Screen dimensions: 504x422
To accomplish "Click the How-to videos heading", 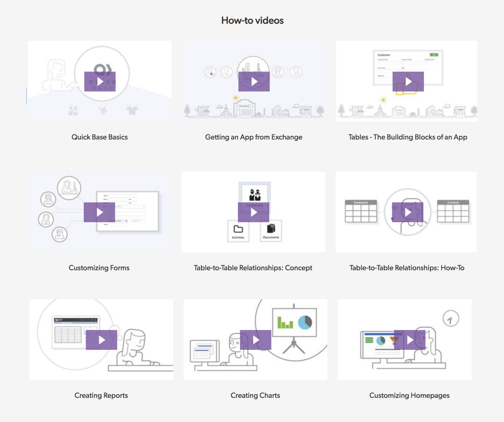I will pyautogui.click(x=253, y=20).
